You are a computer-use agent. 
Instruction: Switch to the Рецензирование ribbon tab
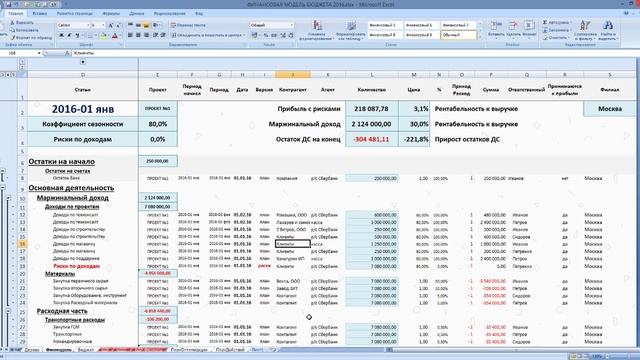coord(170,13)
